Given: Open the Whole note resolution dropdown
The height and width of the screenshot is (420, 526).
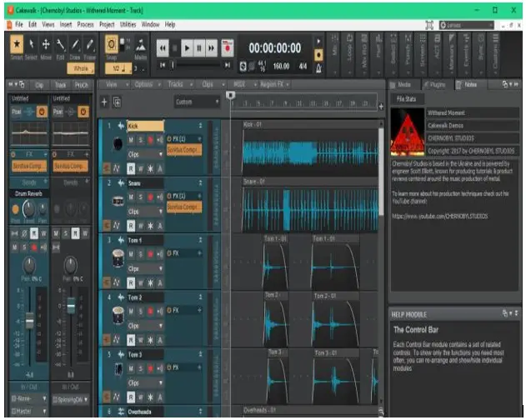Looking at the screenshot, I should (x=81, y=68).
